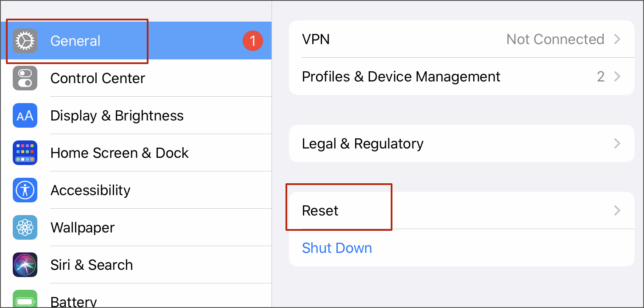Select Display & Brightness in sidebar
The width and height of the screenshot is (644, 308).
pyautogui.click(x=117, y=115)
